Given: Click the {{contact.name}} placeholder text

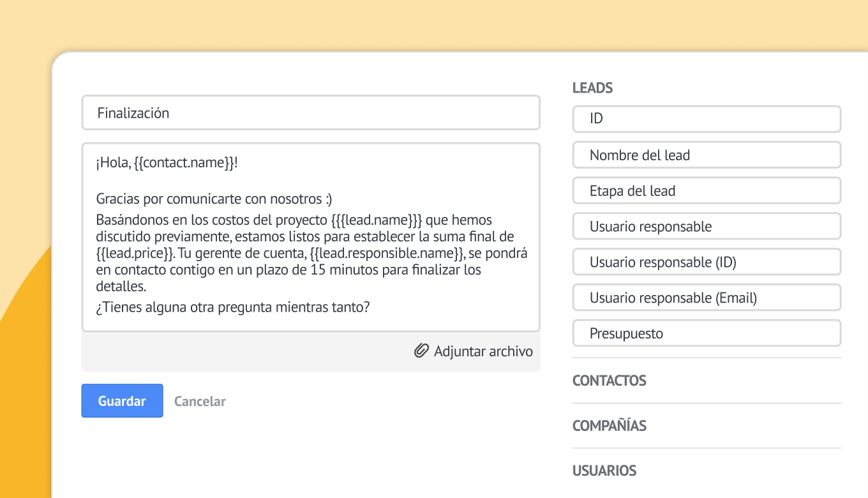Looking at the screenshot, I should (x=184, y=163).
